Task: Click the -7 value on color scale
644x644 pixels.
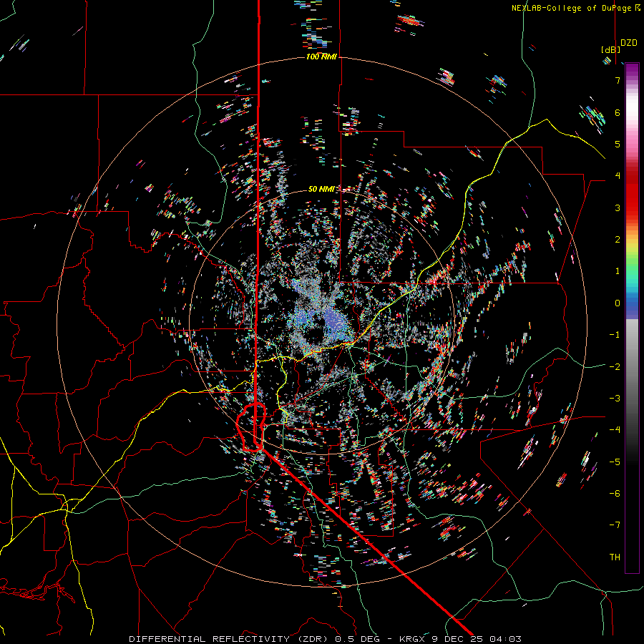Action: point(615,525)
